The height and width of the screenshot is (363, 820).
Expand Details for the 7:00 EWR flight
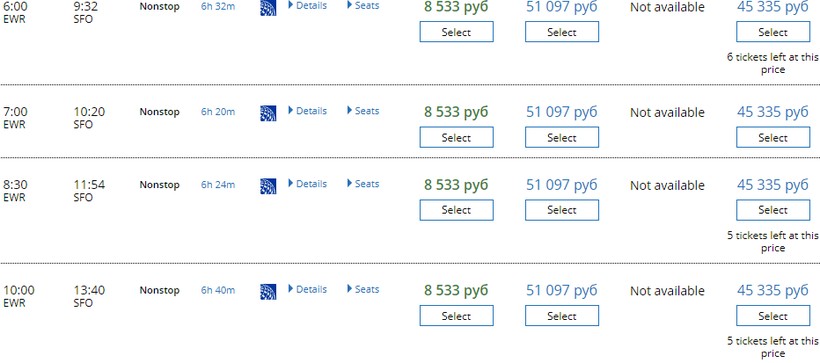[308, 111]
